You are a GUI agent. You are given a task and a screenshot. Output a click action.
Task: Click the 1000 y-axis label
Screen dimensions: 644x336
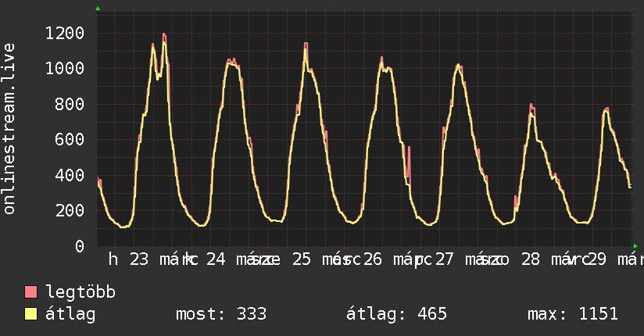(x=65, y=68)
